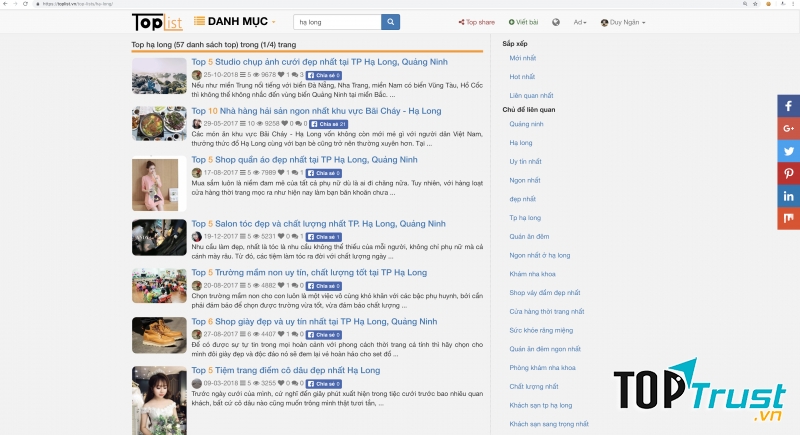Click Facebook share button for Salon tóc
This screenshot has height=435, width=800.
tap(324, 237)
